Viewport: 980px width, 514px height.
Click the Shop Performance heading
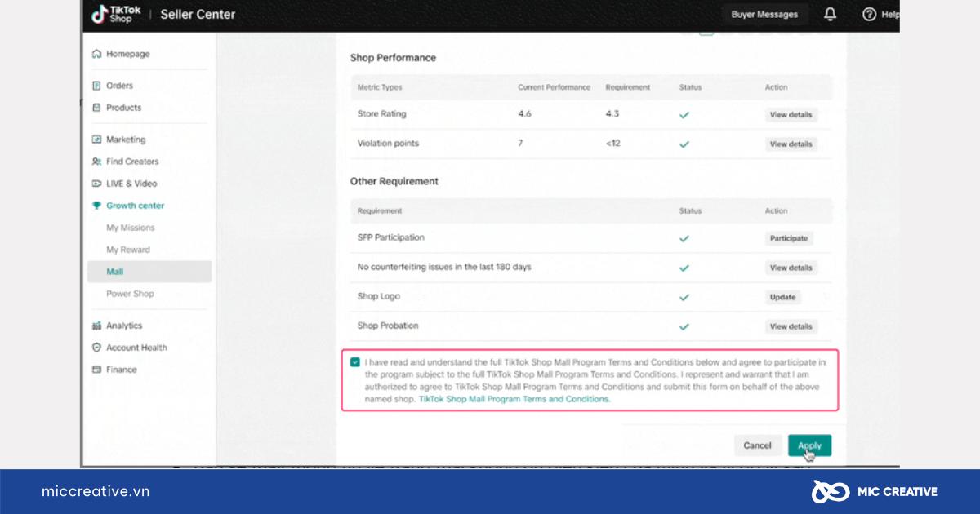point(393,58)
